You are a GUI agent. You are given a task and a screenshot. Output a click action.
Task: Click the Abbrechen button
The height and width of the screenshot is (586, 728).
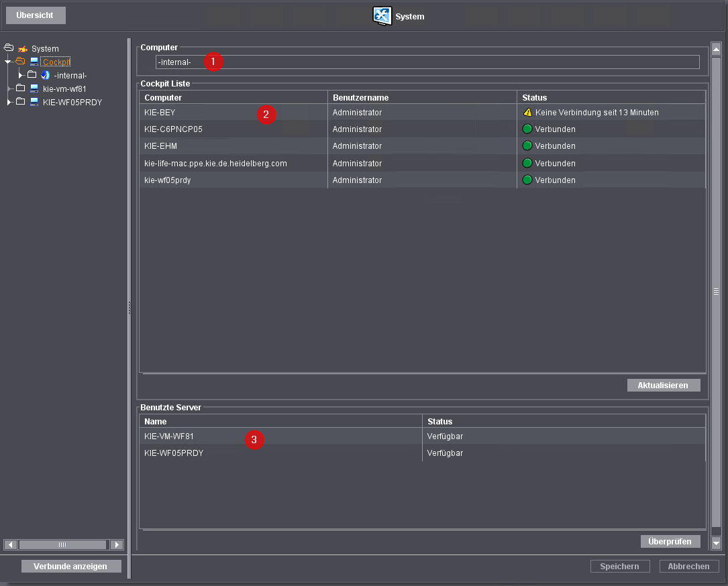689,567
